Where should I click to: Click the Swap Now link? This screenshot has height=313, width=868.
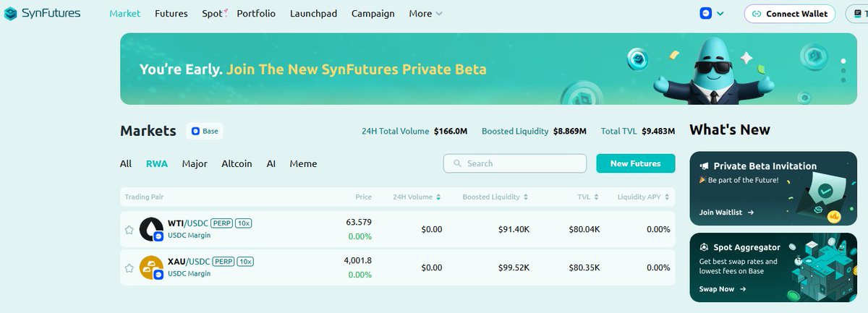(722, 289)
